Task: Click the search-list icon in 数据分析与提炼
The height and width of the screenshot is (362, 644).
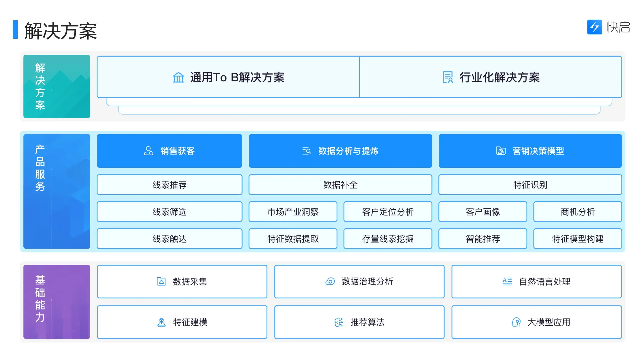Action: point(307,151)
